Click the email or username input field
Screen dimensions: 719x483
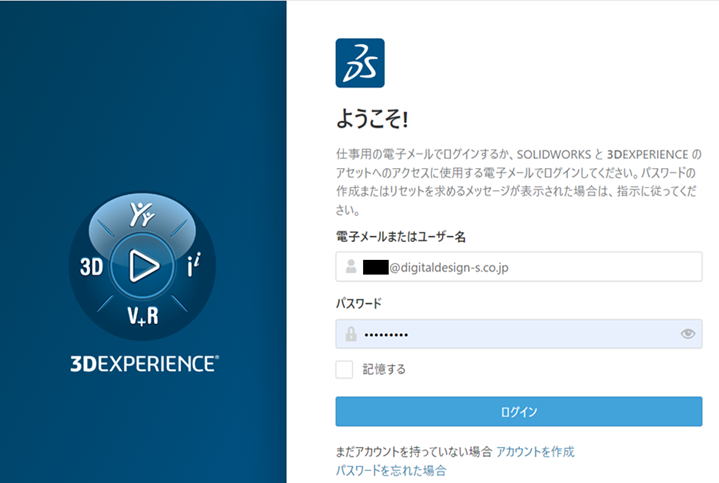(x=519, y=266)
